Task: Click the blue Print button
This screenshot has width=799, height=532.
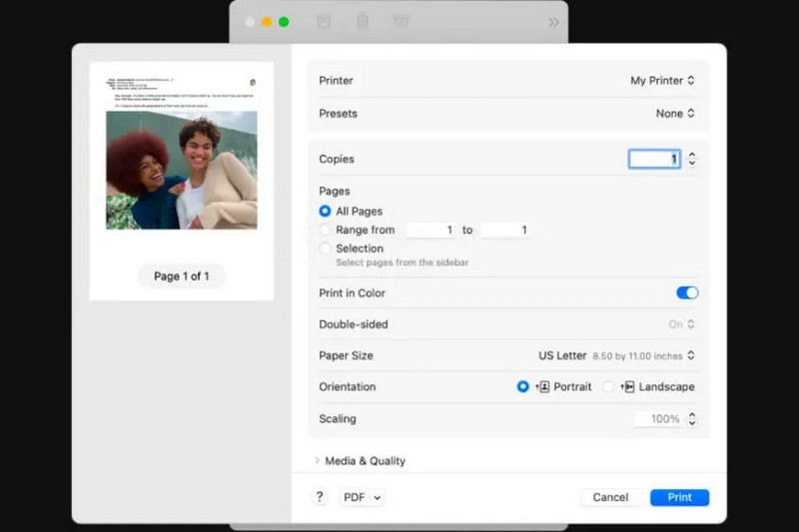Action: (679, 497)
